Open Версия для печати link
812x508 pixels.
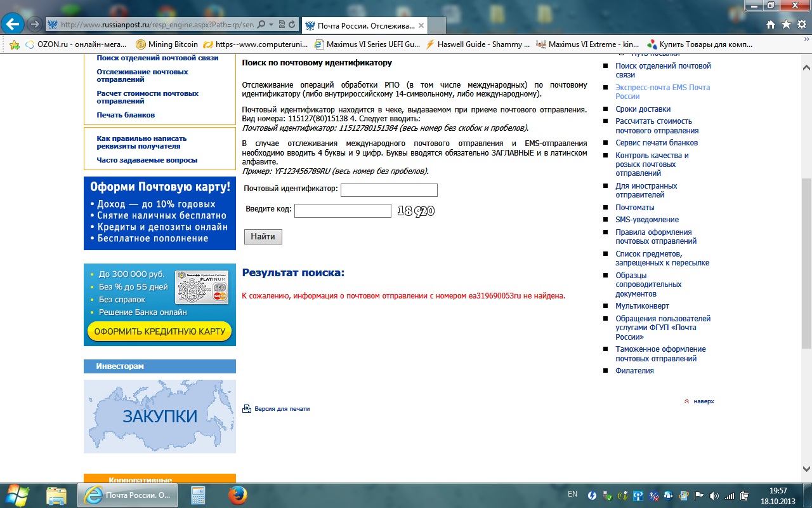282,409
